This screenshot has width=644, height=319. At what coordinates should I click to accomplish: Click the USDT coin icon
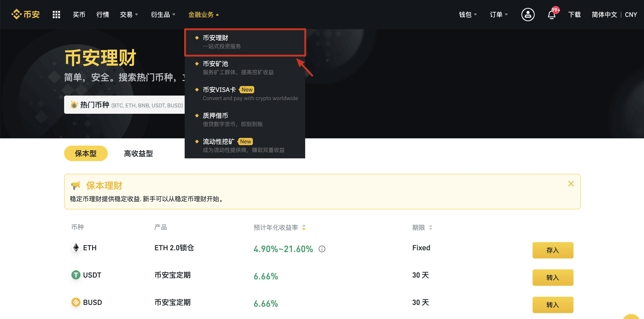click(x=76, y=275)
